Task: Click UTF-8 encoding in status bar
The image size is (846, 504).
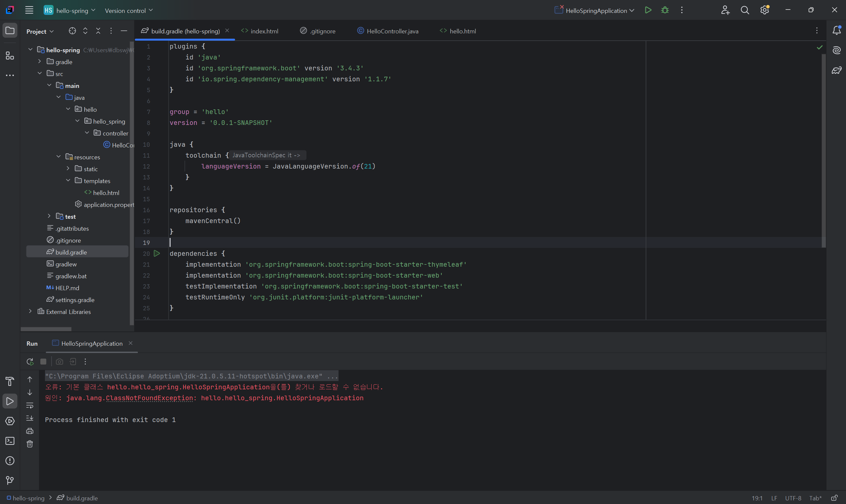Action: click(x=793, y=498)
